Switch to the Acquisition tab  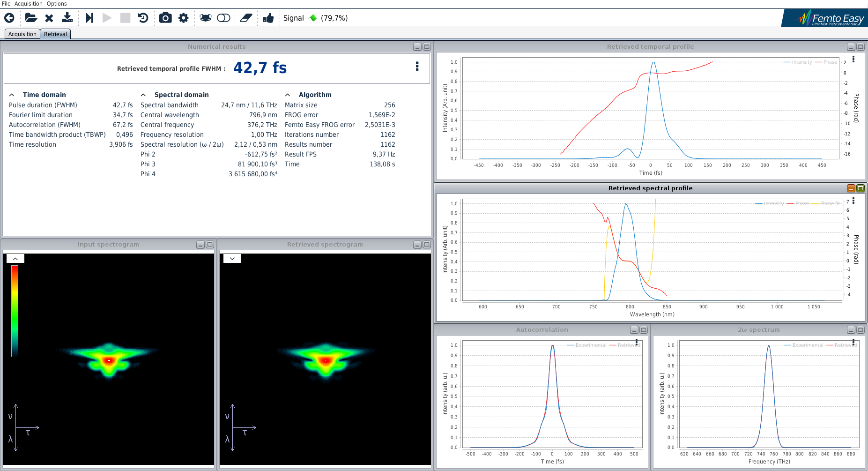pyautogui.click(x=22, y=34)
